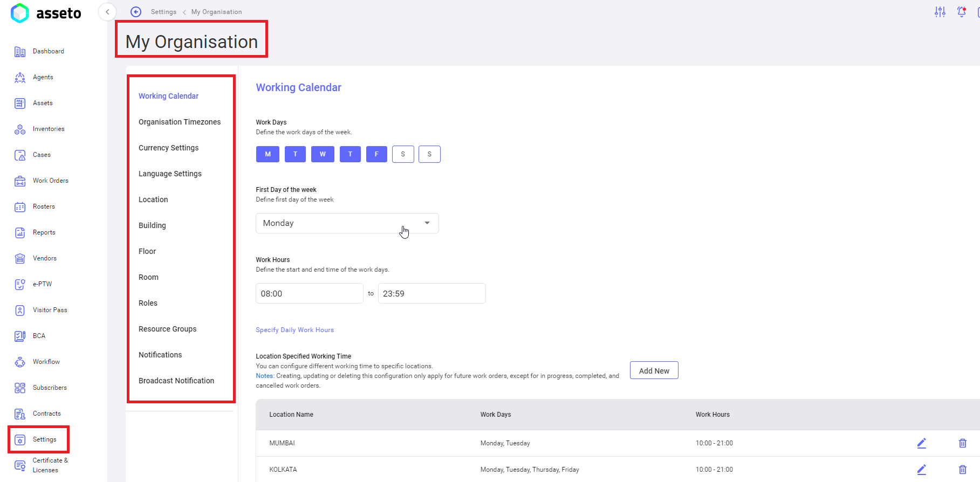Expand Specify Daily Work Hours
This screenshot has width=980, height=482.
294,330
